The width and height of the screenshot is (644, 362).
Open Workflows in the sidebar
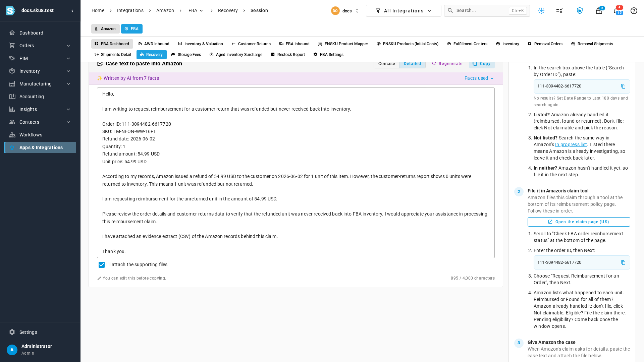point(40,135)
